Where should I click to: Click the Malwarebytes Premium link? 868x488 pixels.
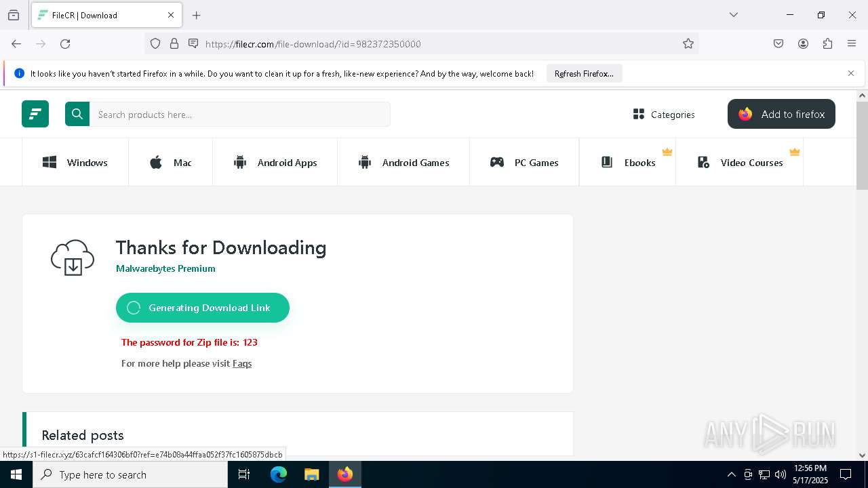pyautogui.click(x=165, y=268)
